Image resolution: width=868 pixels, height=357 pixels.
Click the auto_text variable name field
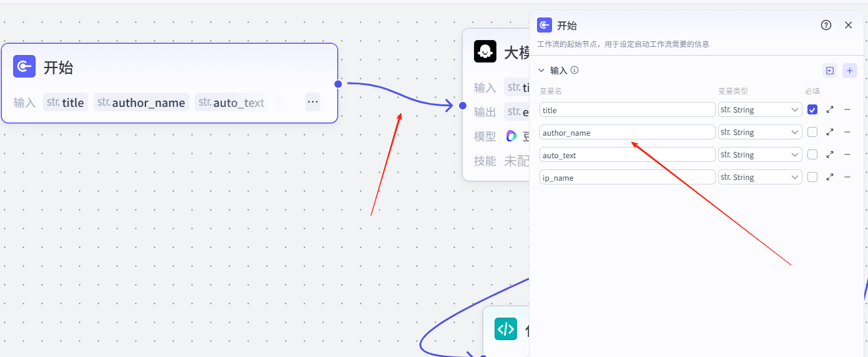tap(627, 154)
